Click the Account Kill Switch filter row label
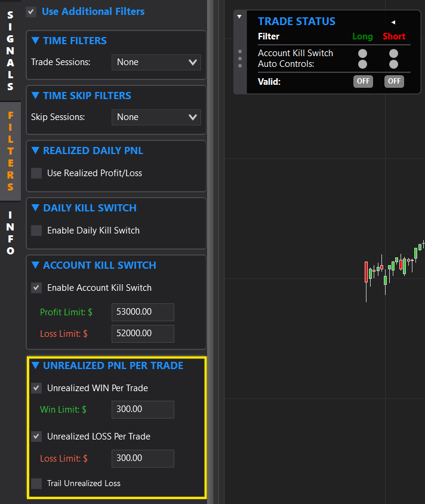Screen dimensions: 425x504 [x=295, y=53]
